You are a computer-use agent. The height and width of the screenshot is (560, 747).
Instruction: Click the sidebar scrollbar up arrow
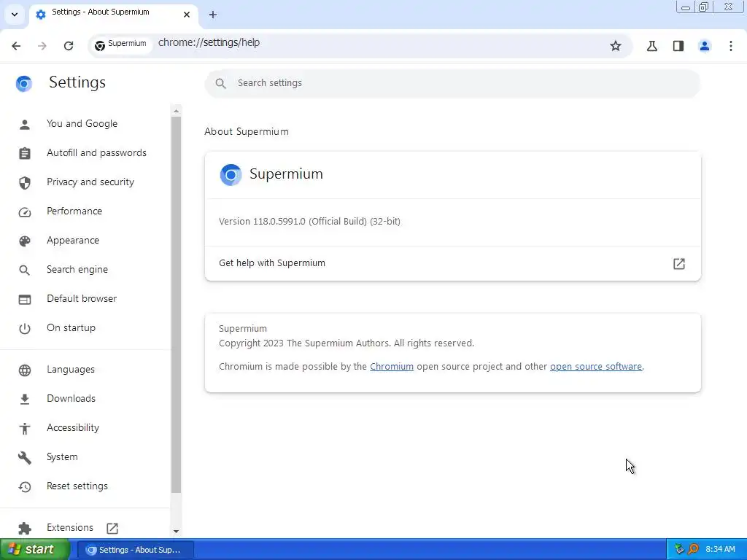coord(177,111)
